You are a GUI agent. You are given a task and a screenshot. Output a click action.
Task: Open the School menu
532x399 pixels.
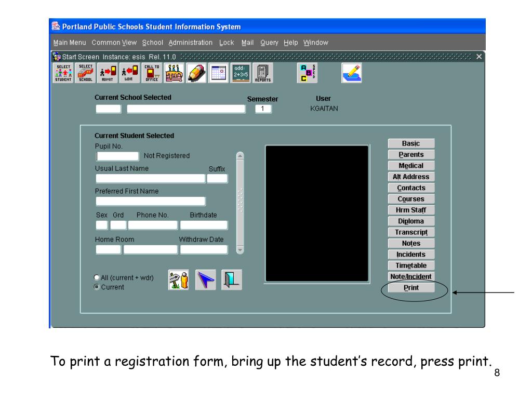point(152,43)
